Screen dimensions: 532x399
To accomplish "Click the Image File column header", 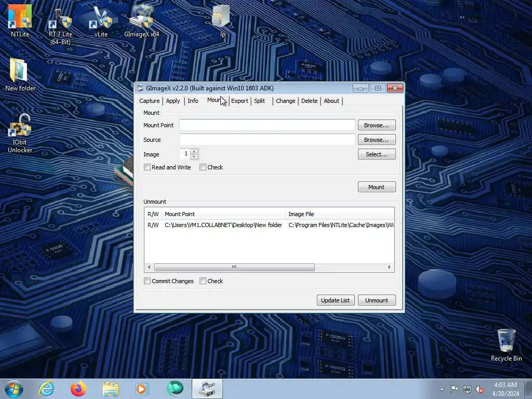I will (340, 214).
